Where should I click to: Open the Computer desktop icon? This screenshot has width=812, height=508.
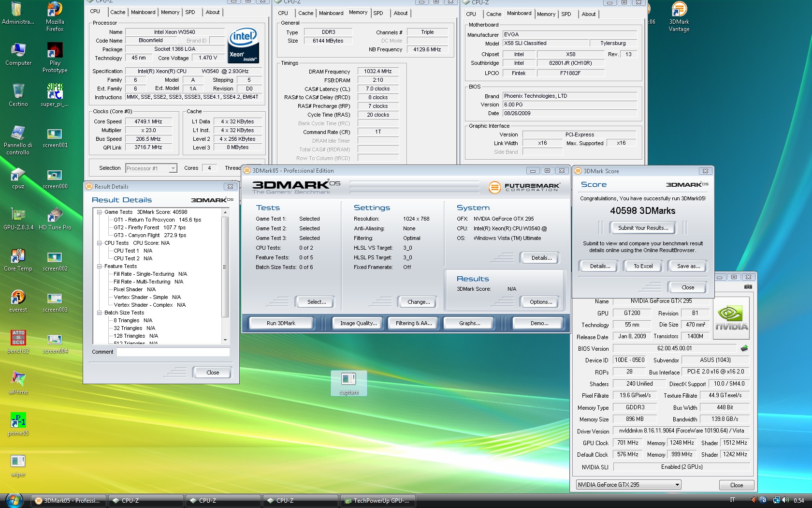pyautogui.click(x=18, y=54)
